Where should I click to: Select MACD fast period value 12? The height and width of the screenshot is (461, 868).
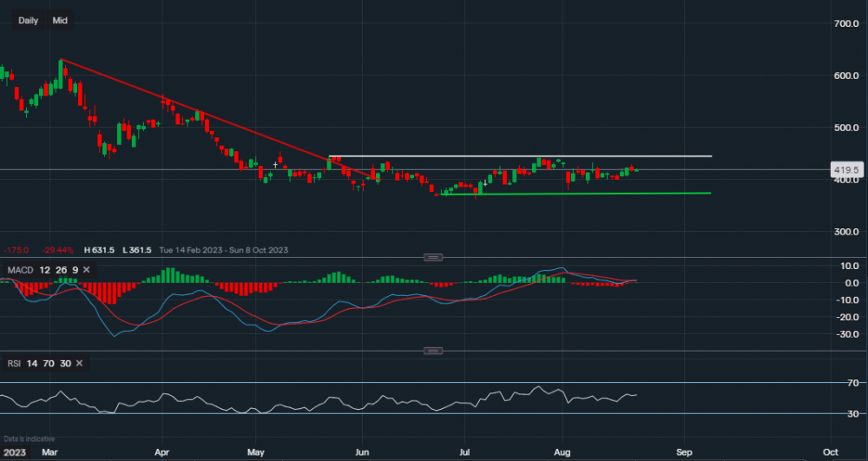click(x=44, y=270)
